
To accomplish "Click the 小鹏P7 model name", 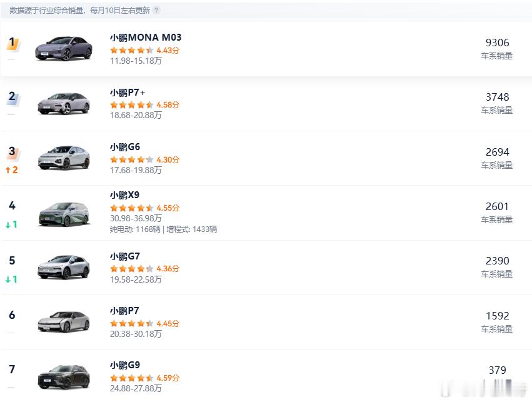I will 124,311.
